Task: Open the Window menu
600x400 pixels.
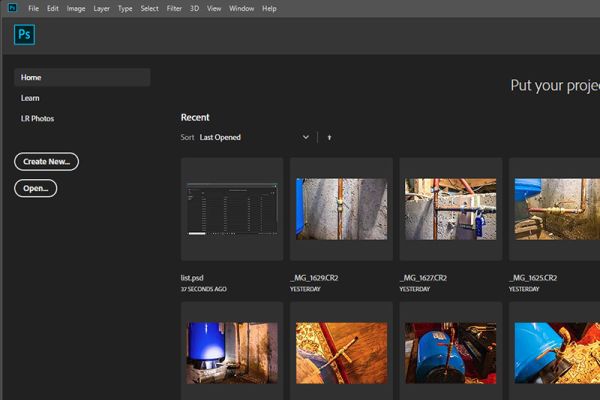Action: pos(241,8)
